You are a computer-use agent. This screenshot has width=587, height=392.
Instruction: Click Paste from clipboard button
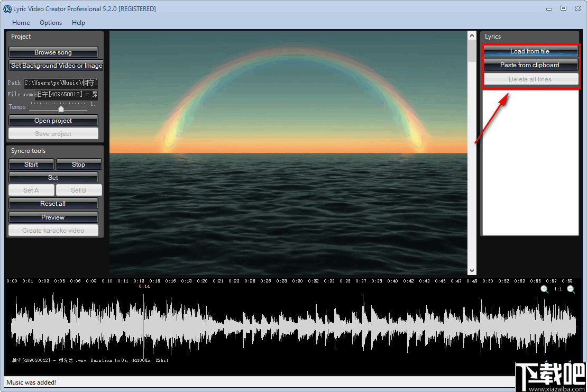point(530,65)
